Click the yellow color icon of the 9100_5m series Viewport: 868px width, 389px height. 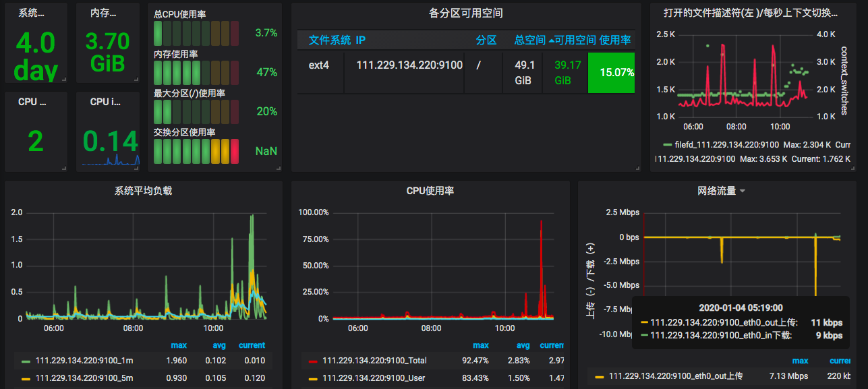[26, 378]
